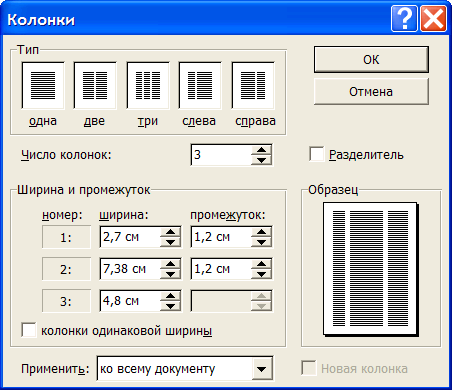Increase column 2 spacing with the up arrow
452x390 pixels.
(x=261, y=264)
